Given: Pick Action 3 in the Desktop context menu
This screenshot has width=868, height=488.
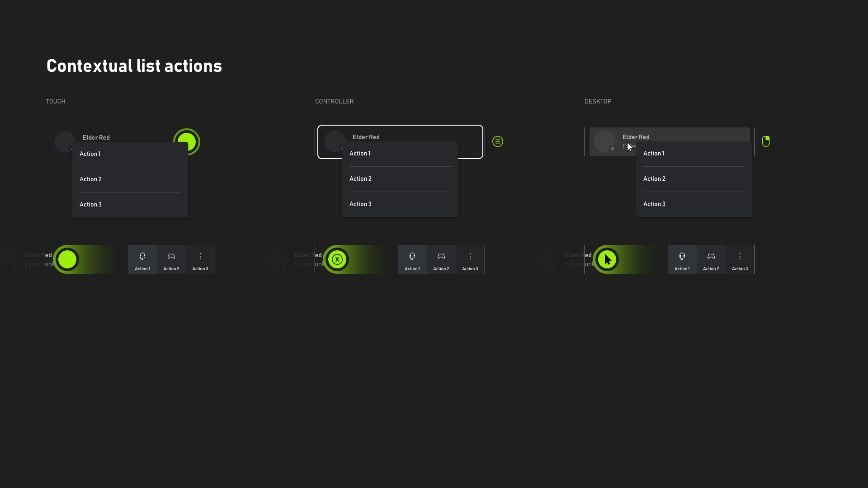Looking at the screenshot, I should 694,204.
